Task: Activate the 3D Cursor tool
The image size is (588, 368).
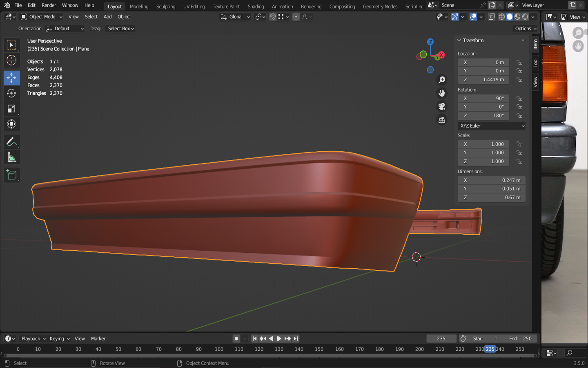Action: tap(11, 61)
